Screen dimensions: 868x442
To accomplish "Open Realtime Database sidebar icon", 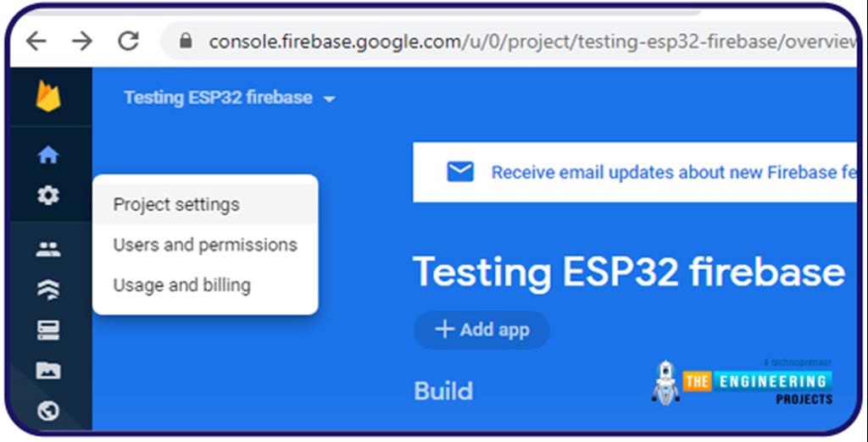I will pos(48,330).
